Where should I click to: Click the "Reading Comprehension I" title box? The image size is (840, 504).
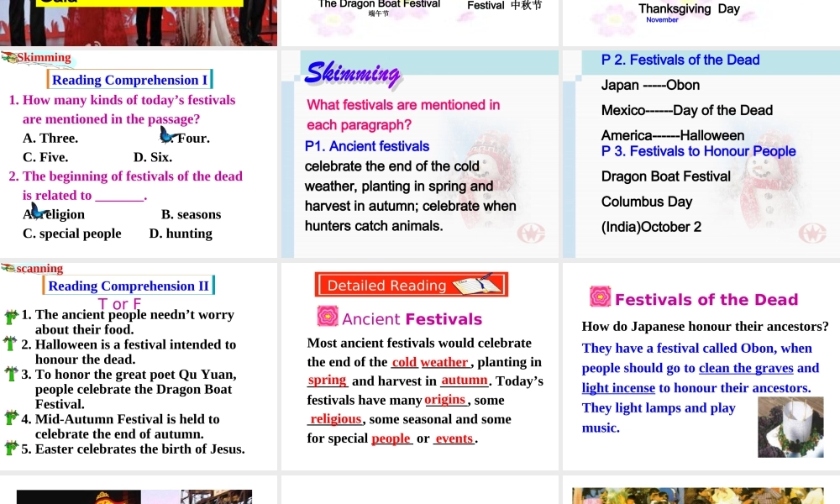129,79
